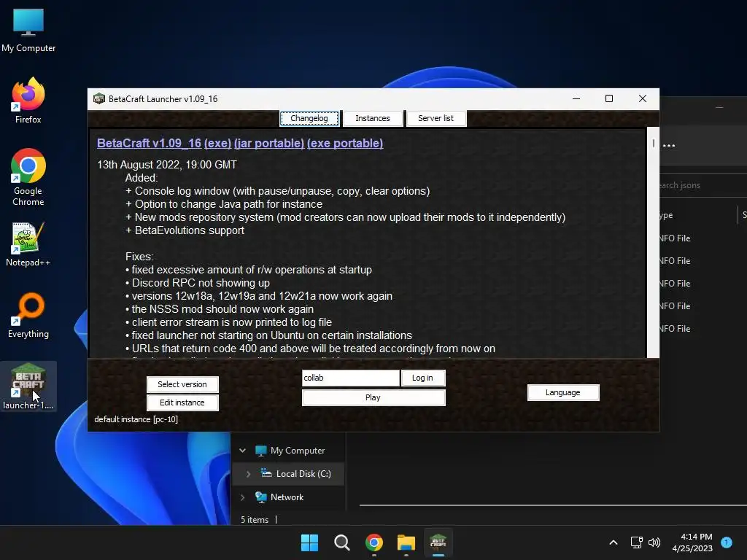Switch to the Instances tab

click(373, 118)
